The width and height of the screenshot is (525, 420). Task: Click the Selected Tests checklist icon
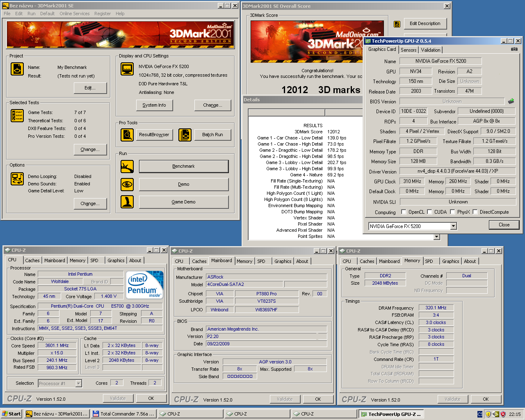tap(17, 116)
